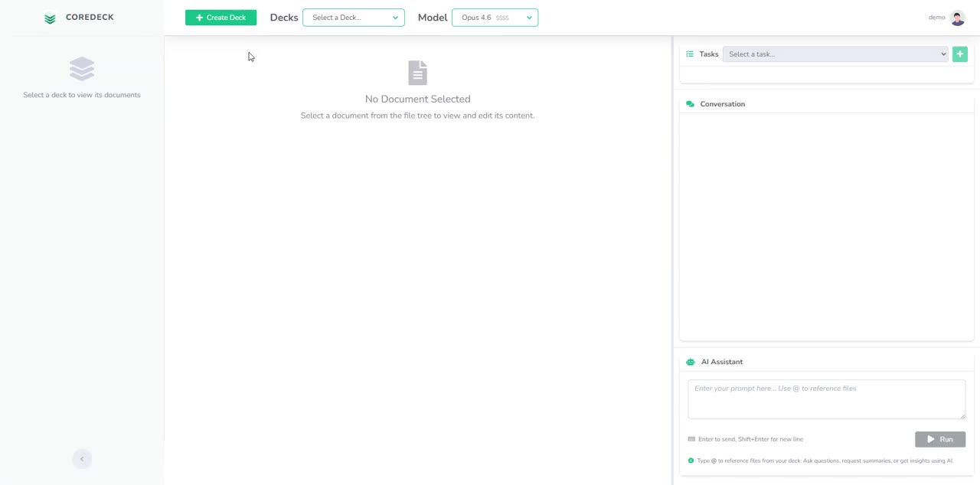Click the info icon beside the @ reference tip

691,461
